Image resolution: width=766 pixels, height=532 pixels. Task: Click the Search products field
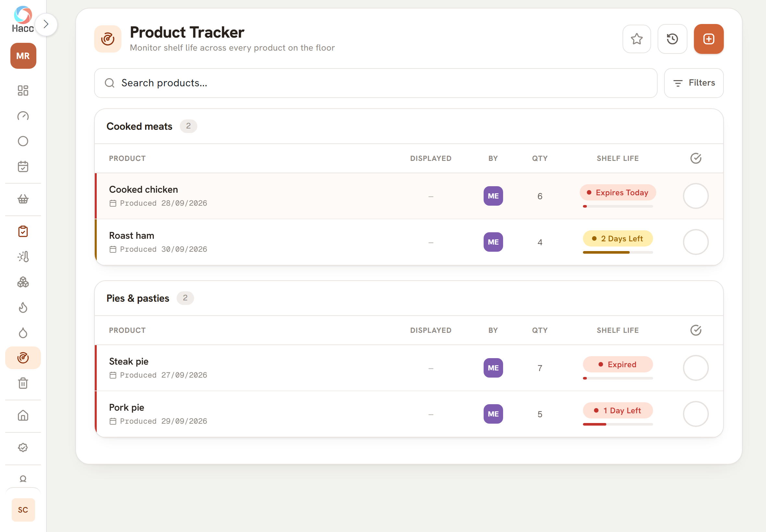pos(376,83)
